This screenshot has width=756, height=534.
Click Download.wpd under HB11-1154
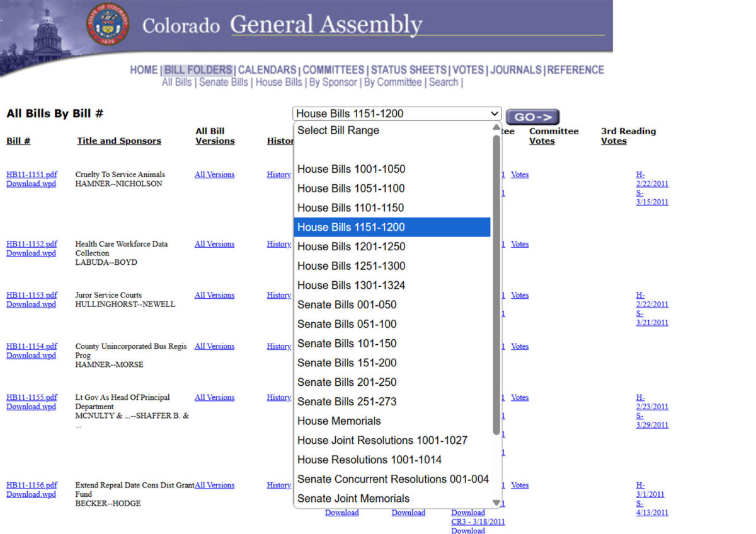click(x=31, y=356)
